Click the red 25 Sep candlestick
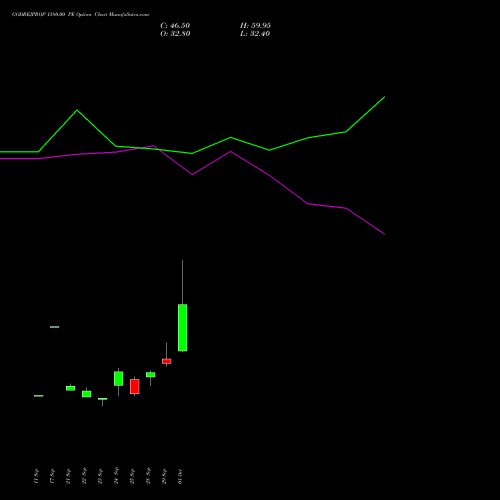This screenshot has width=500, height=500. tap(134, 387)
